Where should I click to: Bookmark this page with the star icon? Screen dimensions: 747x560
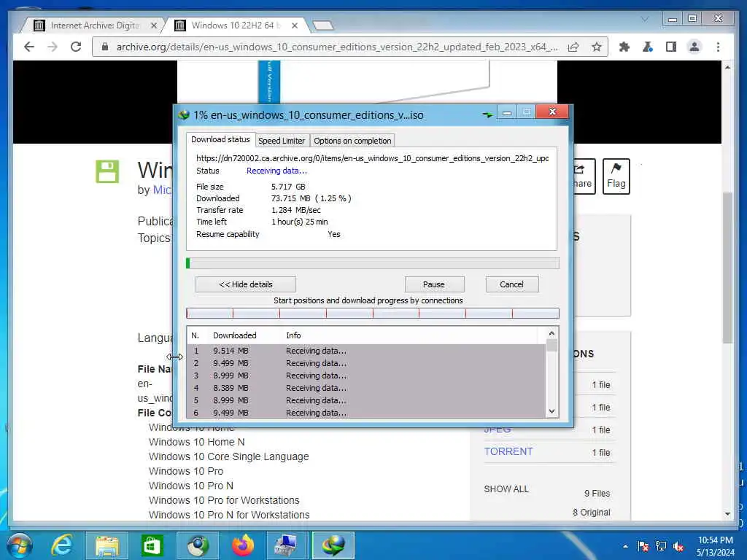click(597, 47)
